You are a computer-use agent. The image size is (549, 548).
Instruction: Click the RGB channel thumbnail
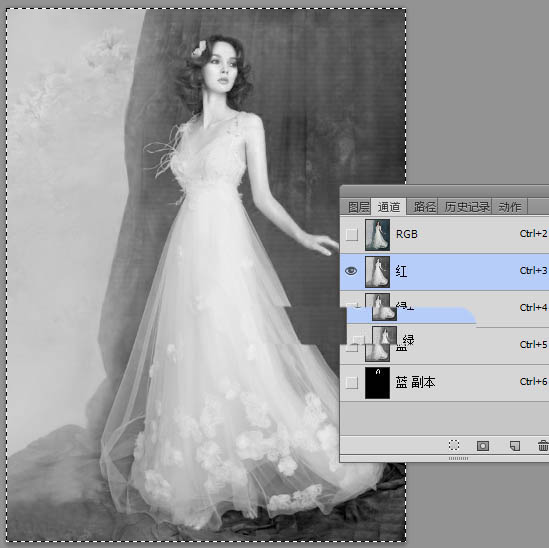pyautogui.click(x=377, y=235)
